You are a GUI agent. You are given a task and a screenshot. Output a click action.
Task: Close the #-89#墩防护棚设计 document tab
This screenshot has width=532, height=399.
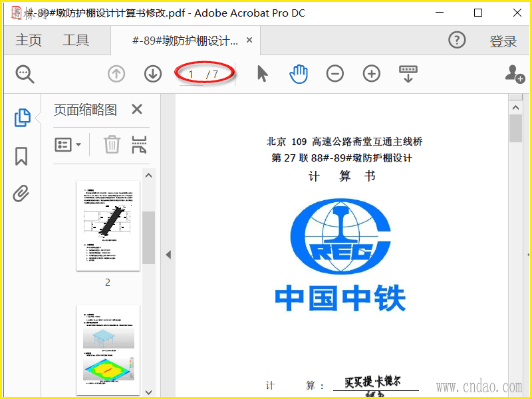click(249, 40)
